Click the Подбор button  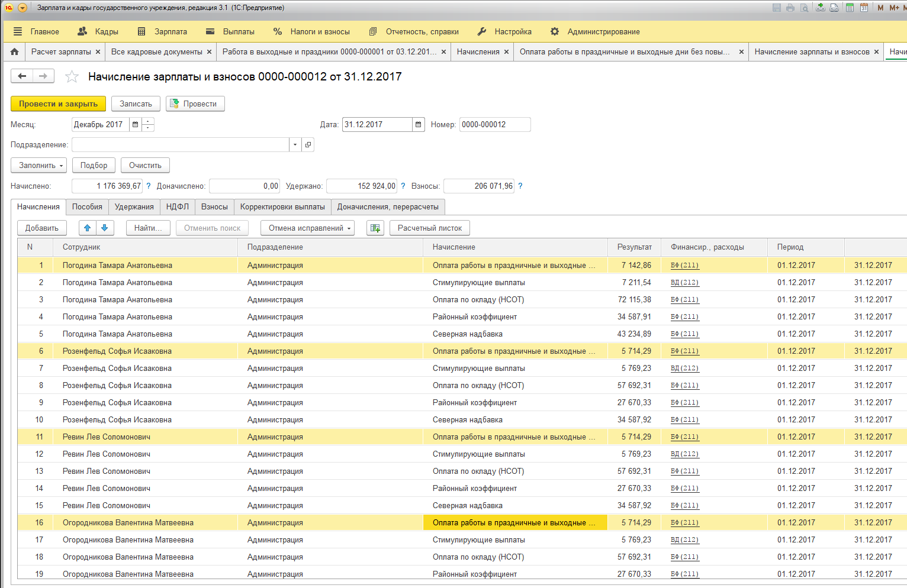pos(94,165)
